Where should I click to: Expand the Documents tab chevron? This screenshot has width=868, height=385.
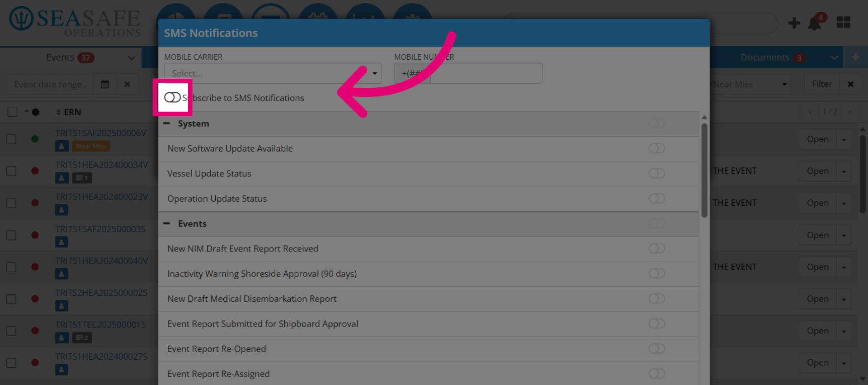click(x=835, y=58)
